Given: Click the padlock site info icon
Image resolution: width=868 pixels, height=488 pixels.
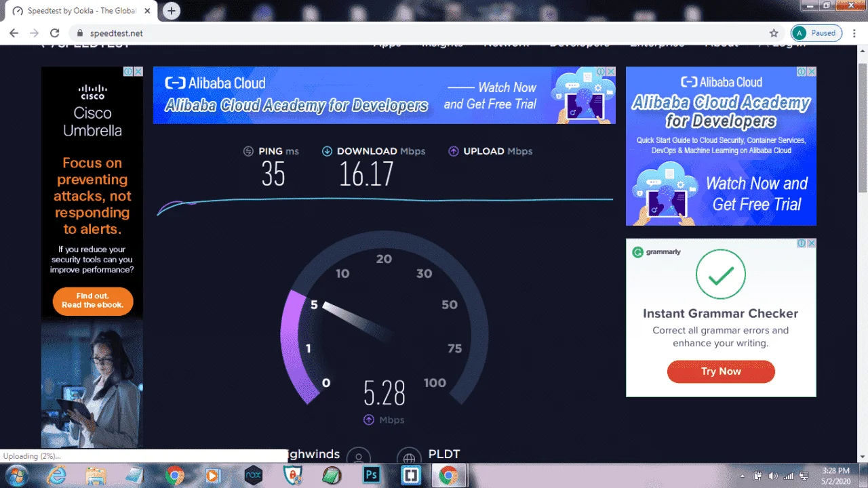Looking at the screenshot, I should (x=79, y=33).
